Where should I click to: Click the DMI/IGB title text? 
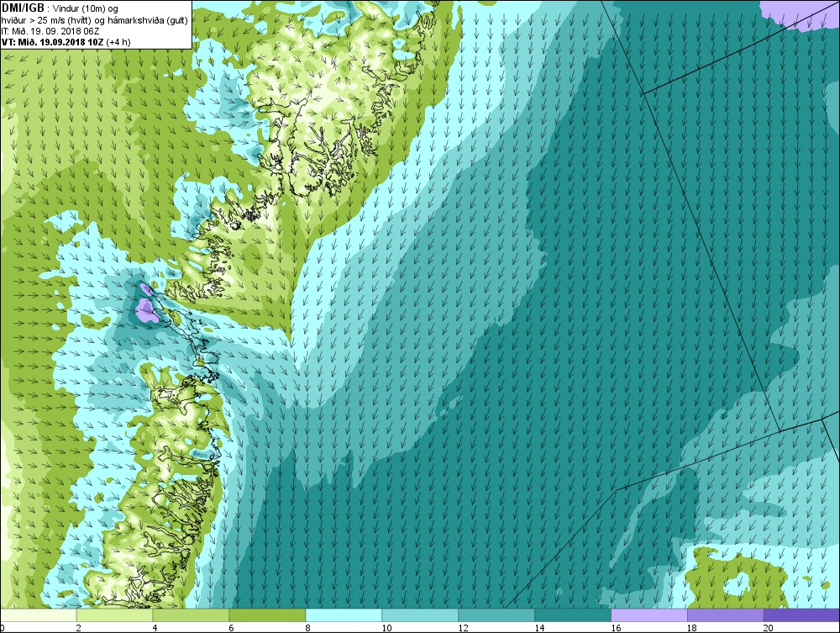23,8
